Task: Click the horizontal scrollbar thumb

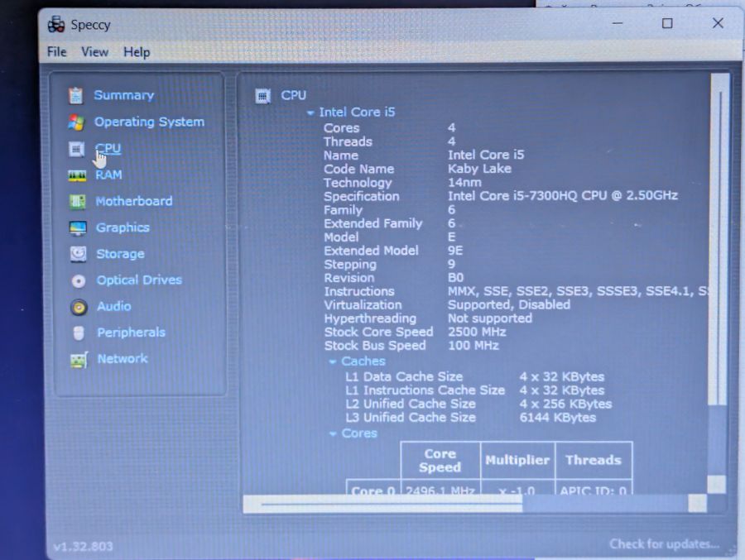Action: point(382,505)
